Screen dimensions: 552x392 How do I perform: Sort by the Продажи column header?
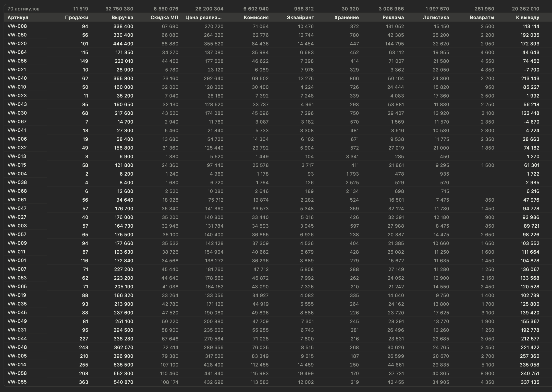(77, 18)
